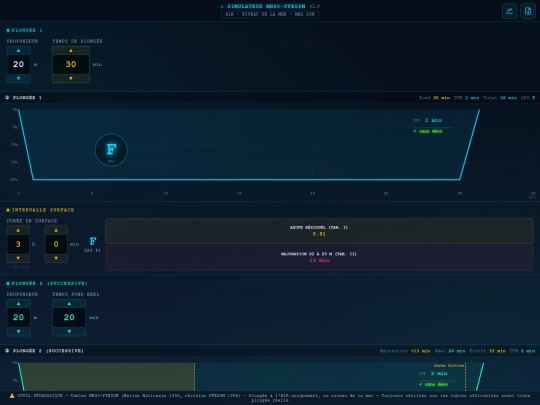Click the F group letter beside surface interval
The width and height of the screenshot is (540, 405).
coord(93,241)
